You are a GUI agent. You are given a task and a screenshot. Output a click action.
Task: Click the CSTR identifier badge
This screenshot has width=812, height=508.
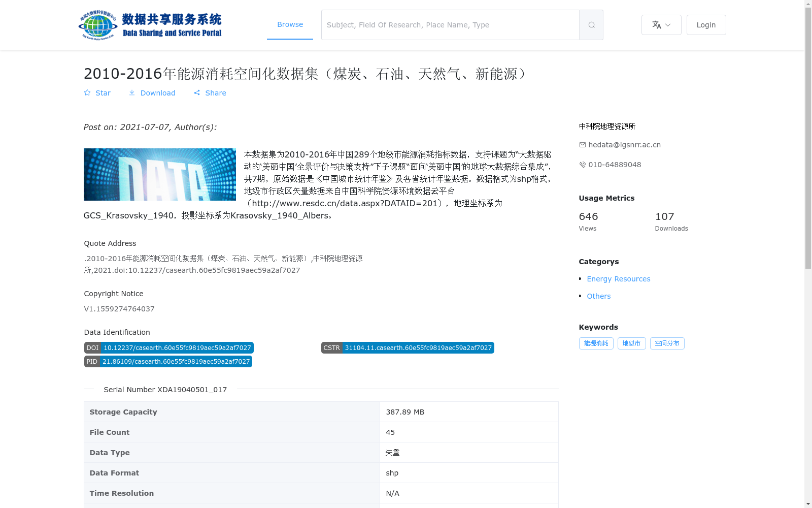point(408,347)
